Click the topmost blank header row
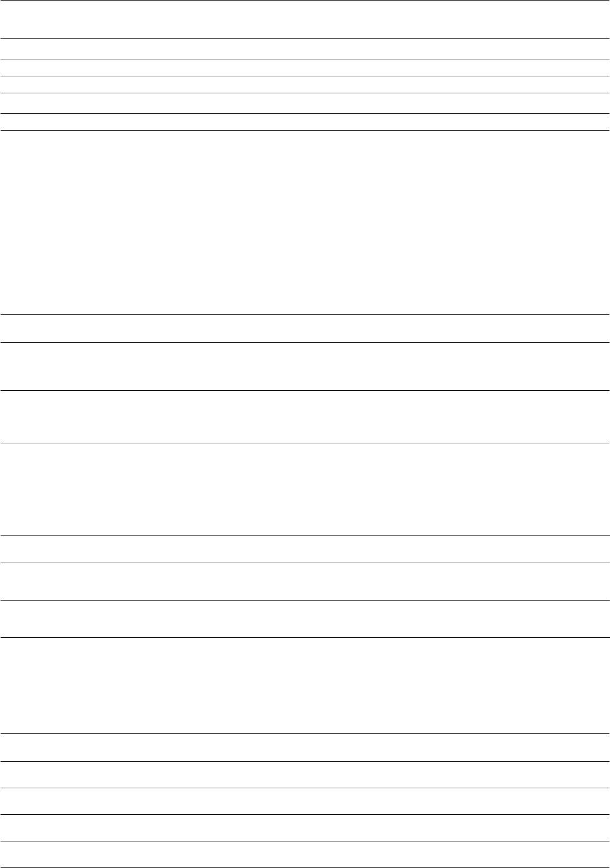Image resolution: width=610 pixels, height=868 pixels. tap(305, 19)
